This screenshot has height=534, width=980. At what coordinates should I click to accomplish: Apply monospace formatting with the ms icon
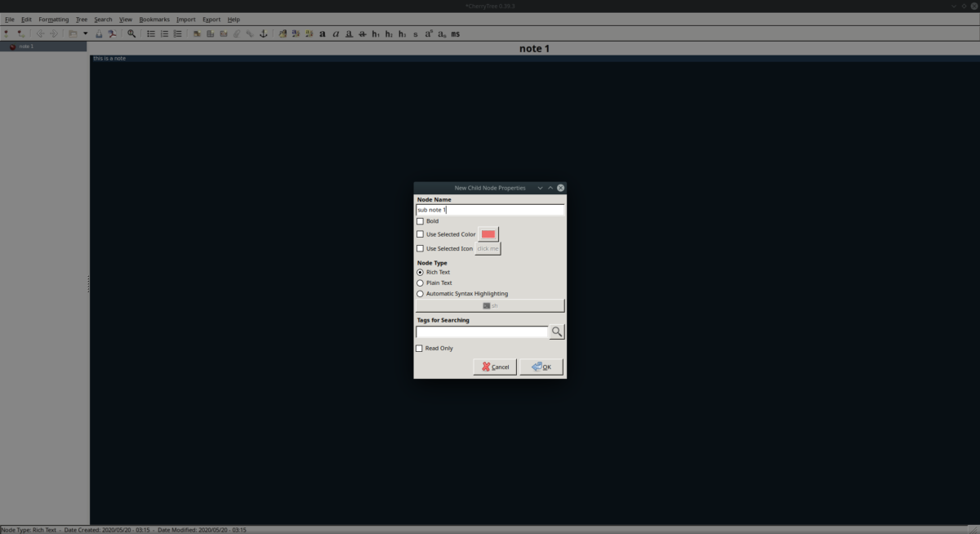453,33
